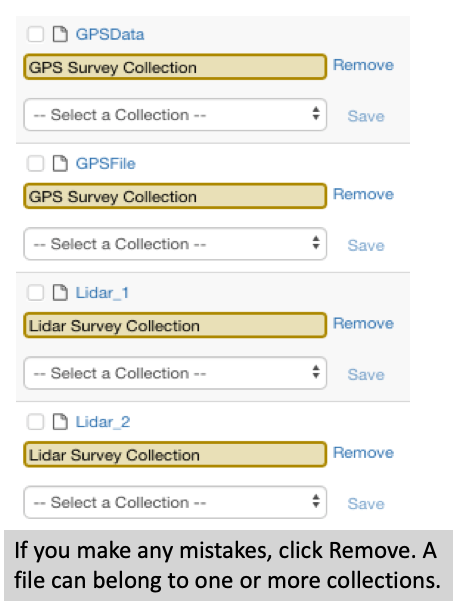The width and height of the screenshot is (459, 611).
Task: Enable the Lidar_2 checkbox
Action: [x=35, y=422]
